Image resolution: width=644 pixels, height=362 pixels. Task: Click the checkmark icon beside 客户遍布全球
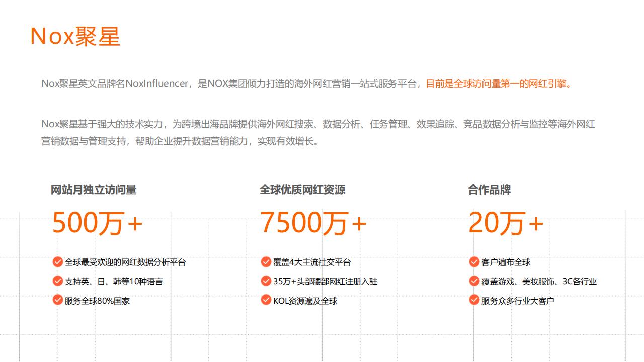(x=474, y=261)
